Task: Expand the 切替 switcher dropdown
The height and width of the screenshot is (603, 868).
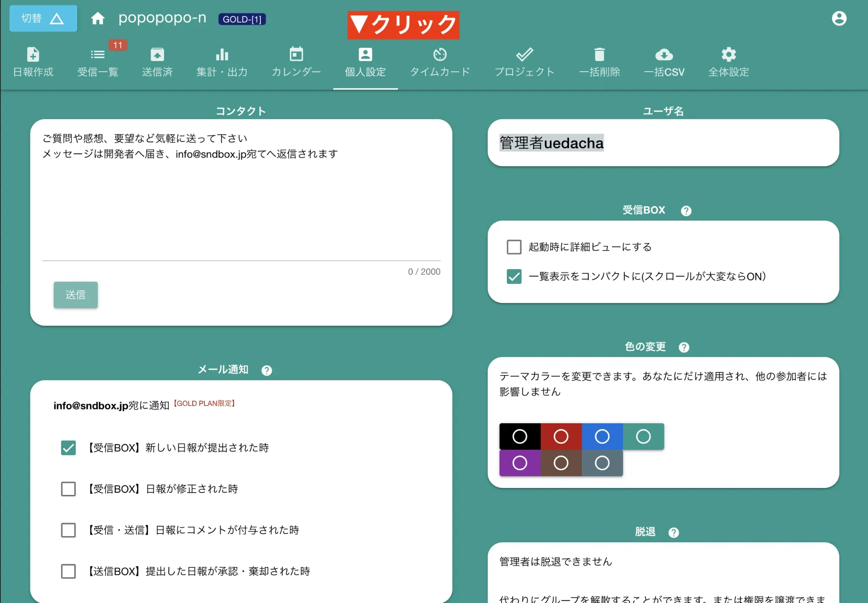Action: [x=43, y=18]
